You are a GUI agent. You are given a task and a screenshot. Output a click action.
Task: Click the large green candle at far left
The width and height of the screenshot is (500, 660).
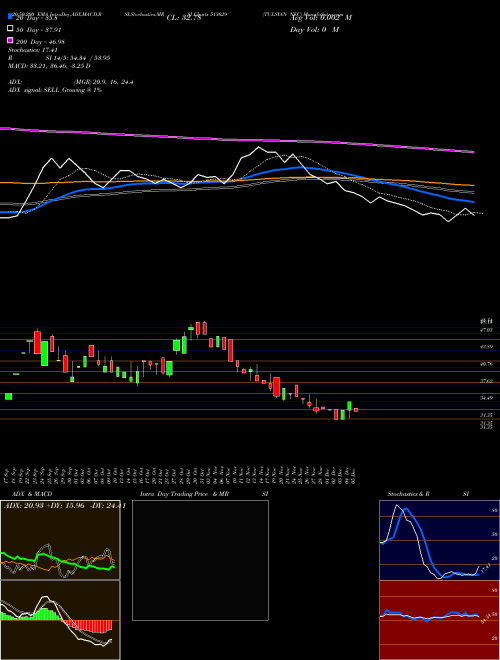[x=8, y=397]
